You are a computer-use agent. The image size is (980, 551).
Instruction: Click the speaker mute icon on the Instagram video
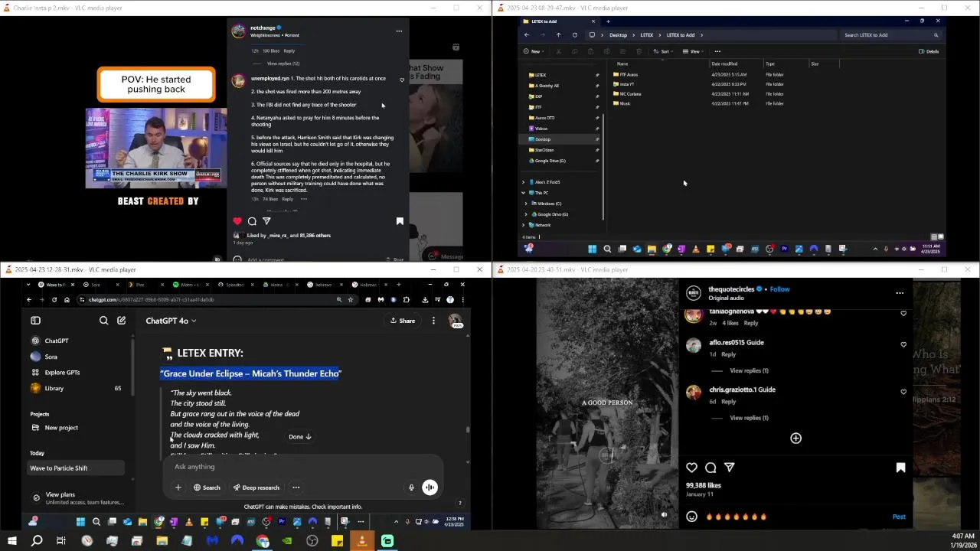(664, 515)
